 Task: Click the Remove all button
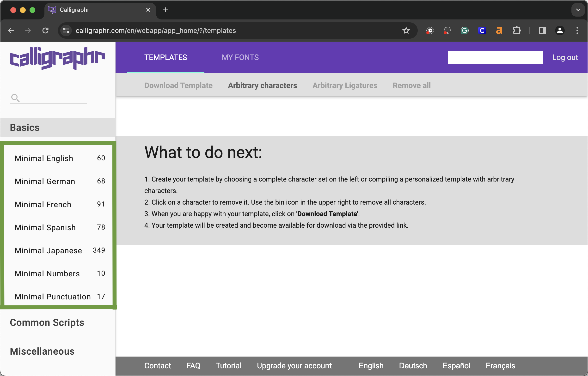point(411,85)
